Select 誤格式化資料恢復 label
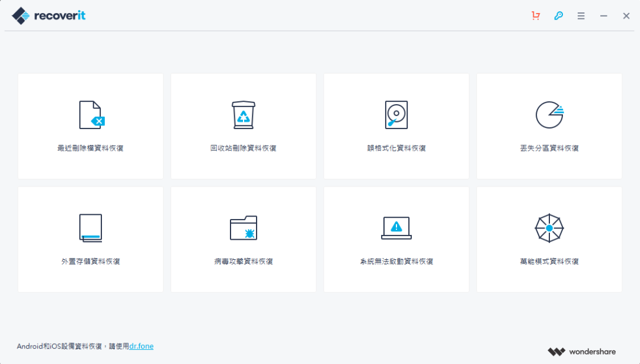640x364 pixels. [396, 148]
